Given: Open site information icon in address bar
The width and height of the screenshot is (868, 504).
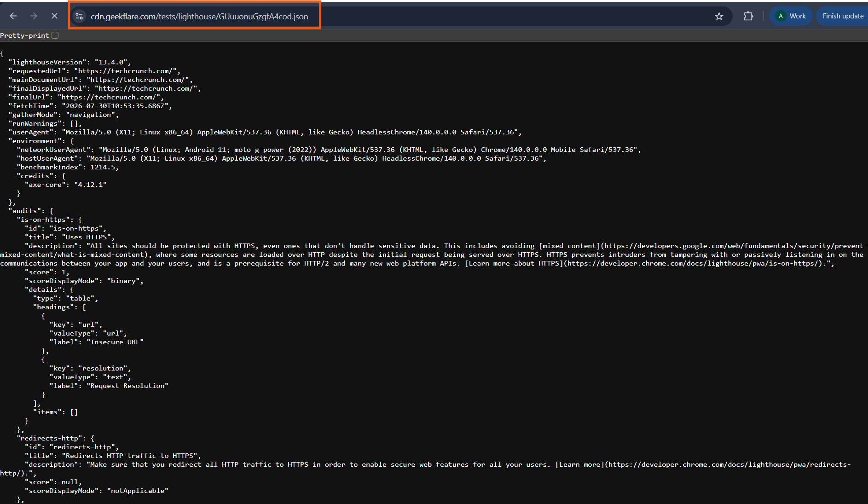Looking at the screenshot, I should click(x=79, y=16).
